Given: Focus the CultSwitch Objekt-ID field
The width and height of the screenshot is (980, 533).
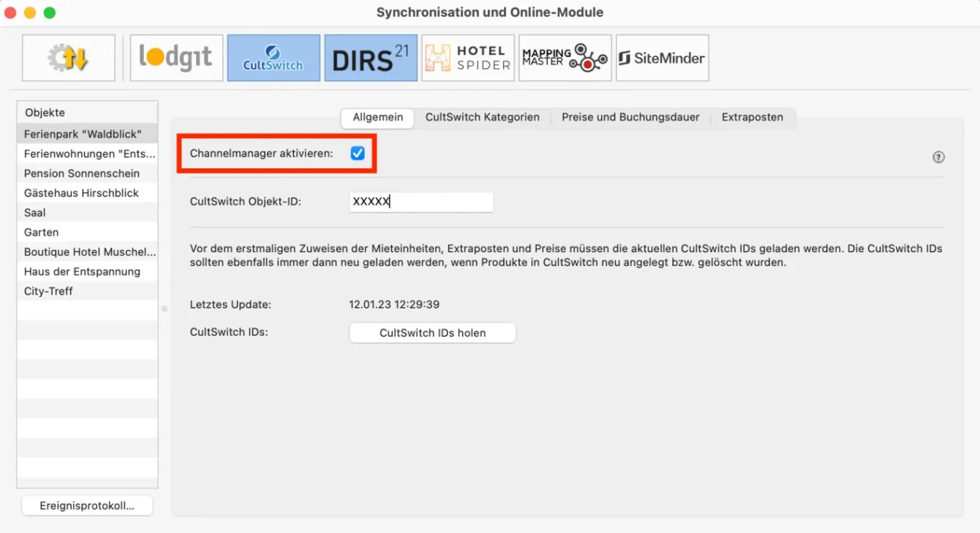Looking at the screenshot, I should [x=421, y=202].
